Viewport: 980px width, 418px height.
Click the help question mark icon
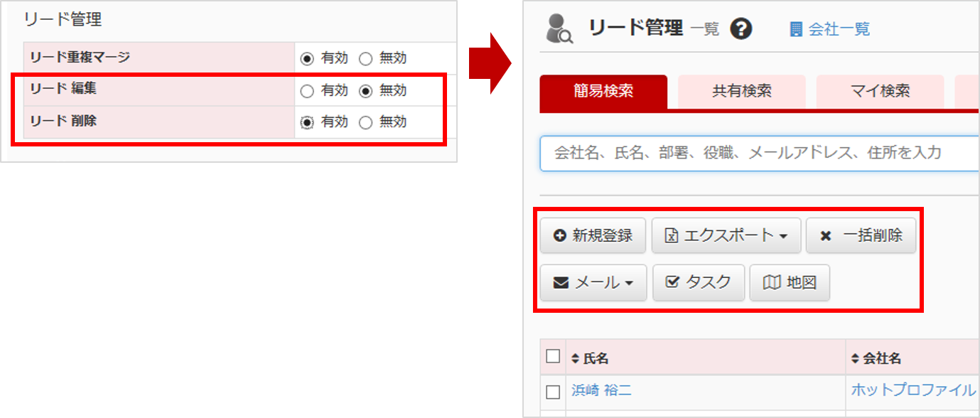point(741,29)
